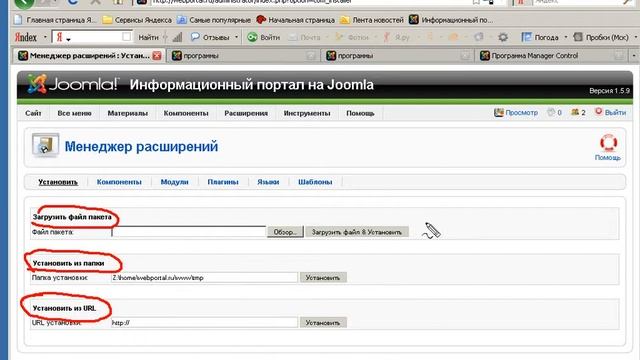Image resolution: width=640 pixels, height=360 pixels.
Task: Open Я.ру on Yandex toolbar
Action: 396,37
